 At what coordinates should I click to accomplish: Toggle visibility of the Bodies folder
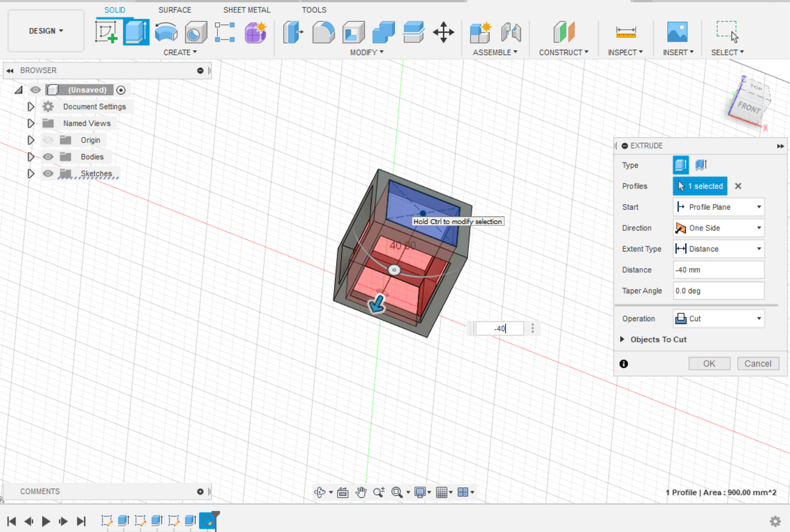coord(48,157)
